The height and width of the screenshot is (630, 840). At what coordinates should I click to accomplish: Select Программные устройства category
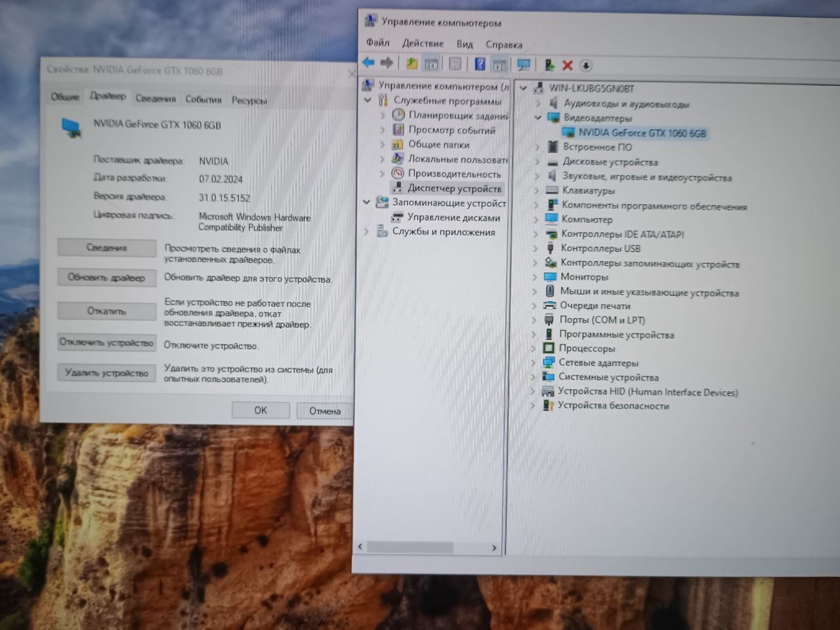616,334
